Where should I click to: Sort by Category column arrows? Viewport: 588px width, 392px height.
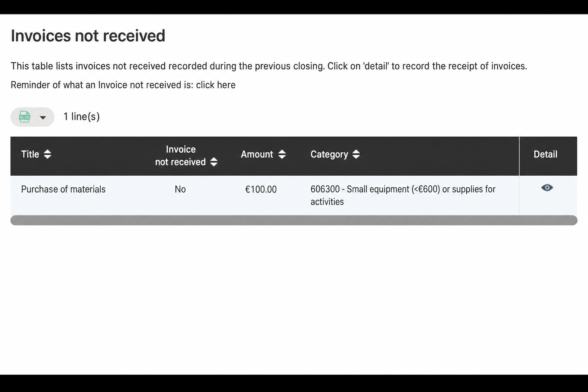tap(356, 154)
